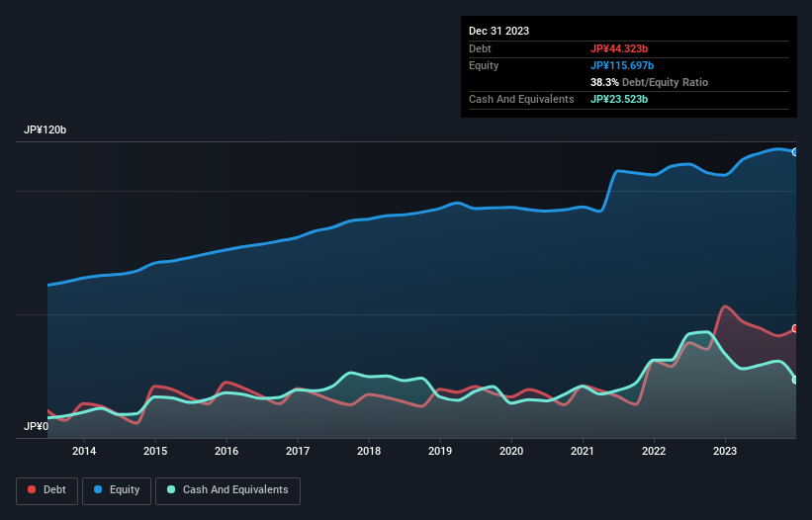This screenshot has width=812, height=520.
Task: Click the teal Cash endpoint marker
Action: [795, 380]
